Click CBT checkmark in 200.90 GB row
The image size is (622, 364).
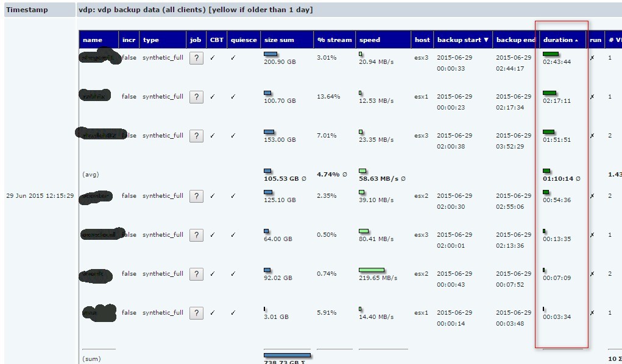pos(213,58)
